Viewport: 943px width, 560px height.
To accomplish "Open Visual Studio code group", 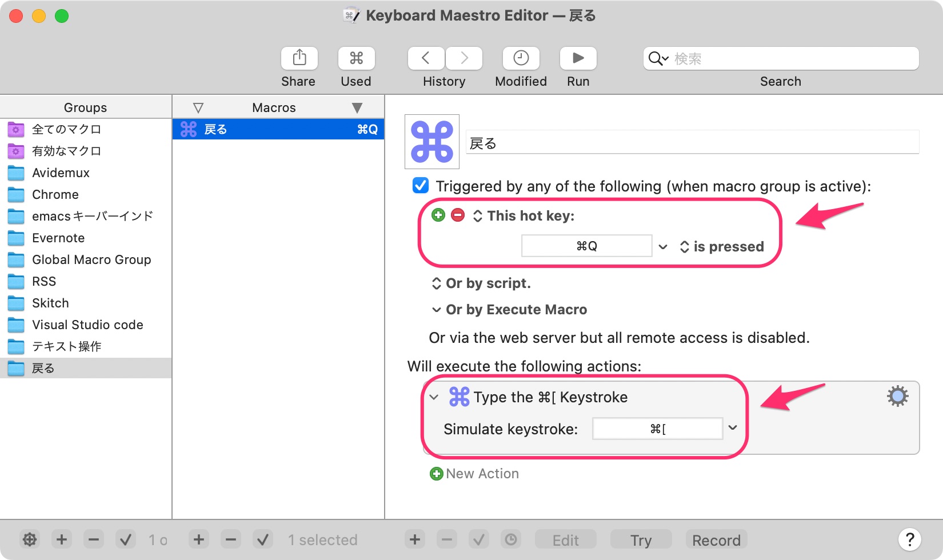I will (x=86, y=325).
